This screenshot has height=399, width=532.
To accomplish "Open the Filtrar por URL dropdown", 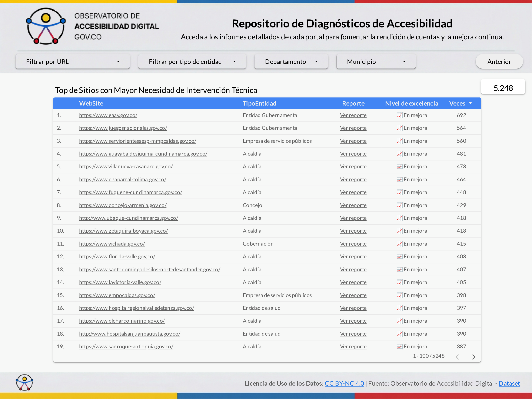I will click(x=73, y=61).
